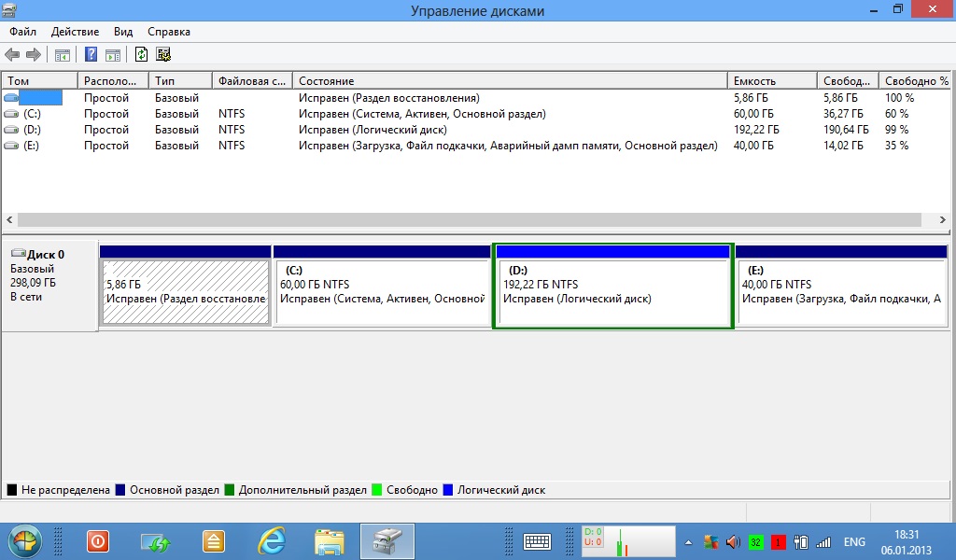The height and width of the screenshot is (560, 956).
Task: Select the (D:) 192,22 ГБ partition block
Action: click(612, 286)
